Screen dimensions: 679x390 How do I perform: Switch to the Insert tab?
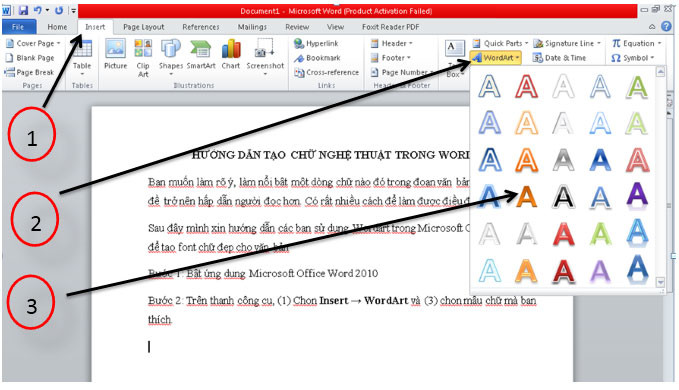coord(95,27)
